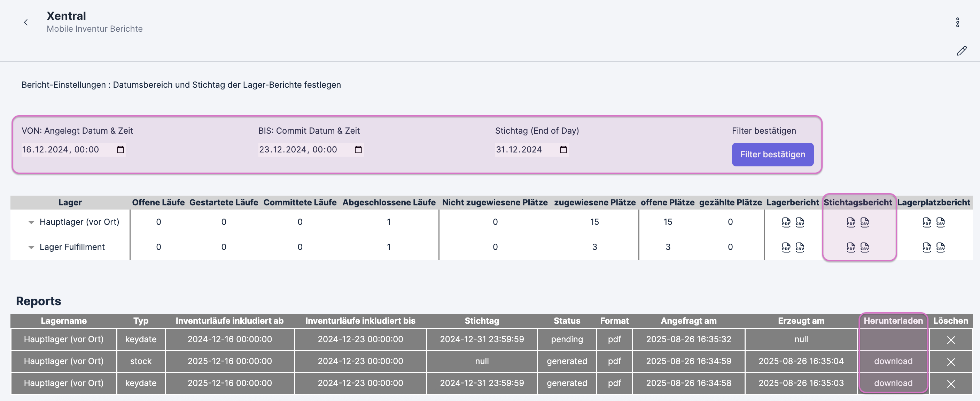Open the three-dot options menu
980x401 pixels.
(958, 22)
